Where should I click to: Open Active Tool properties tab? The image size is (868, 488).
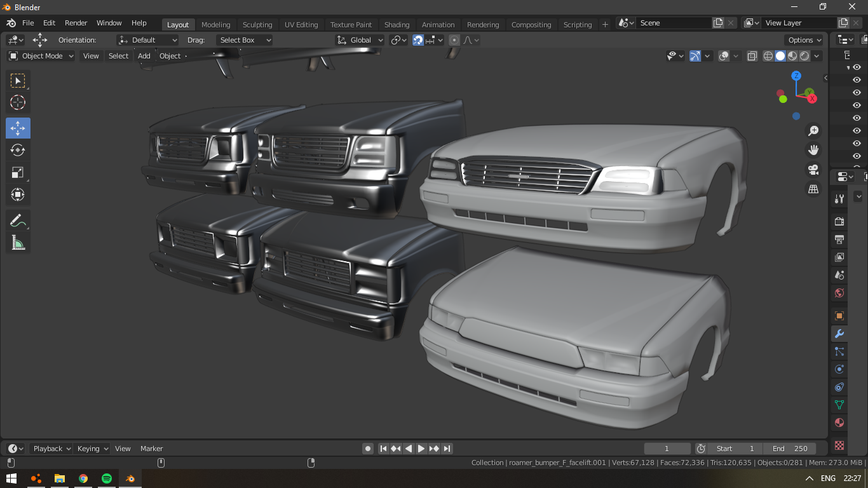[839, 199]
